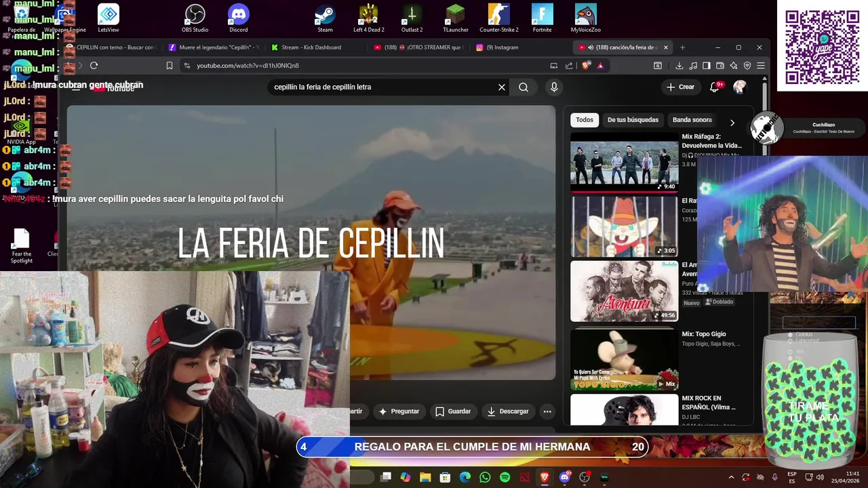Select the Todos filter chip
The height and width of the screenshot is (488, 868).
click(585, 120)
